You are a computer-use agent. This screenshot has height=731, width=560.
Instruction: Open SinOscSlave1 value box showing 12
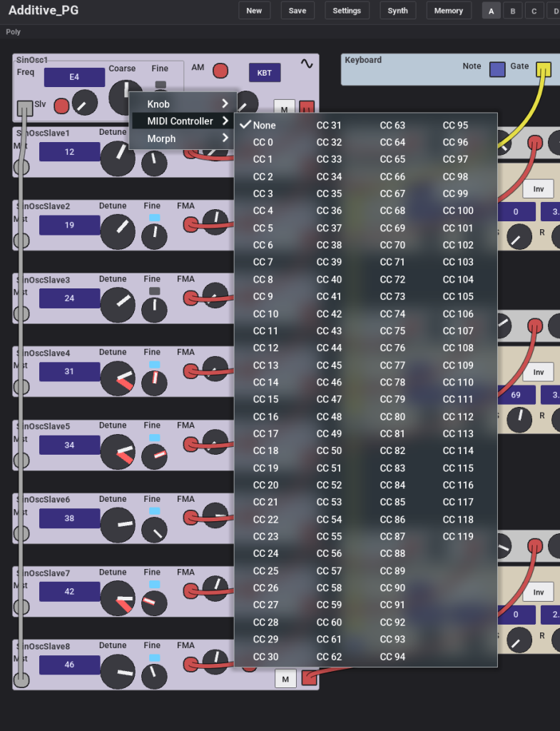tap(69, 152)
